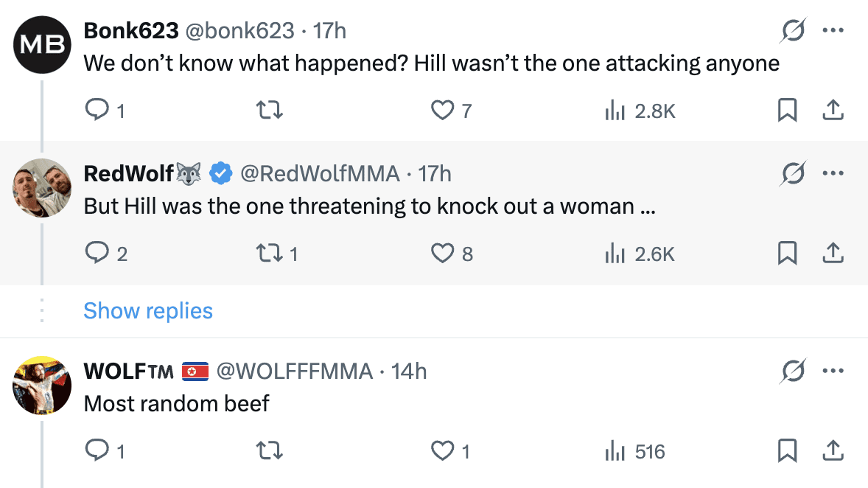The image size is (868, 488).
Task: Reply to Bonk623's tweet
Action: click(97, 111)
